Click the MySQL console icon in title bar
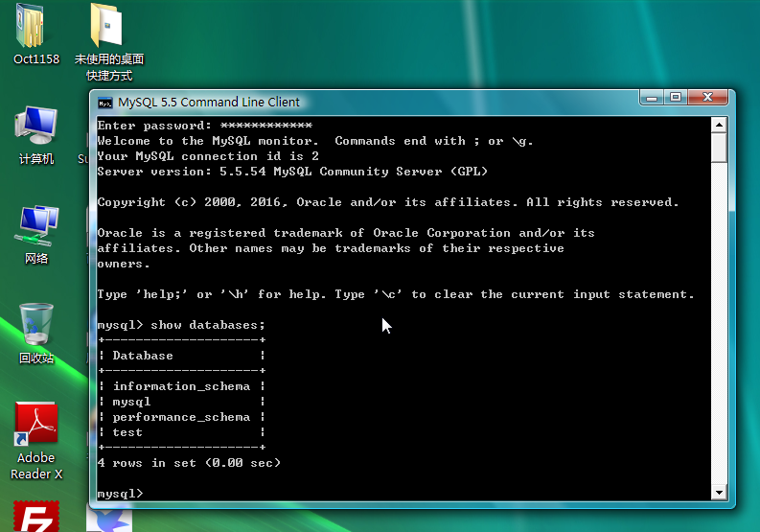Image resolution: width=760 pixels, height=532 pixels. click(105, 103)
